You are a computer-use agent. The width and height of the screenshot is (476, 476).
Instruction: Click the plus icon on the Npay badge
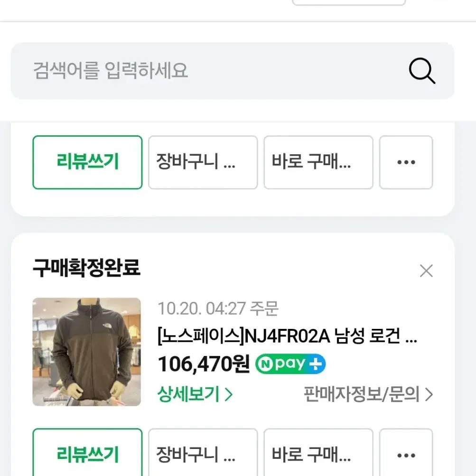click(x=316, y=364)
